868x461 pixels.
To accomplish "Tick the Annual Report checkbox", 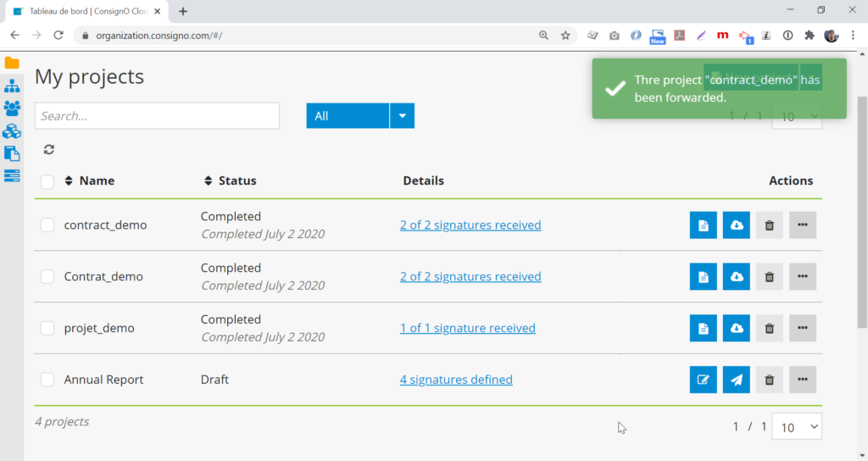I will click(47, 380).
